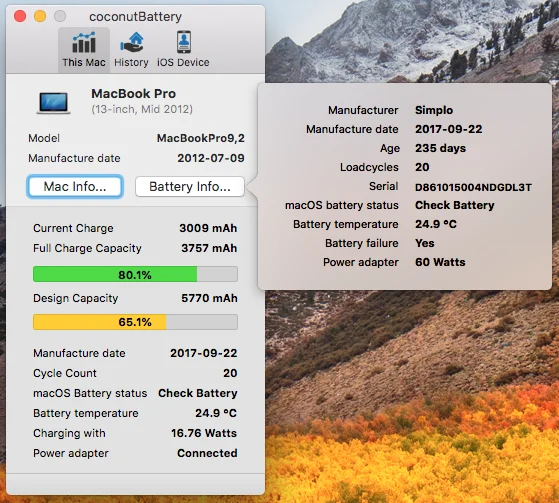The width and height of the screenshot is (559, 503).
Task: Click the History tab label
Action: [x=131, y=62]
